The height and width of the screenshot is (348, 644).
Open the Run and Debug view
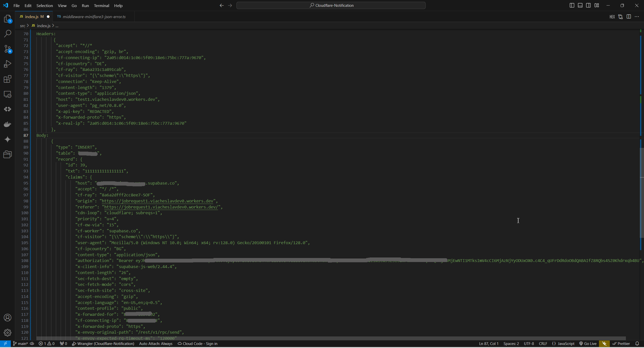click(8, 64)
